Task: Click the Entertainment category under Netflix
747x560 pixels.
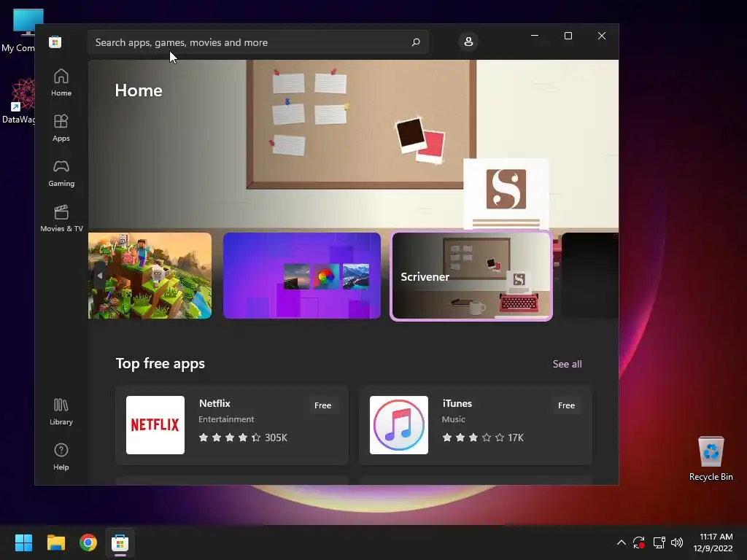Action: [226, 419]
